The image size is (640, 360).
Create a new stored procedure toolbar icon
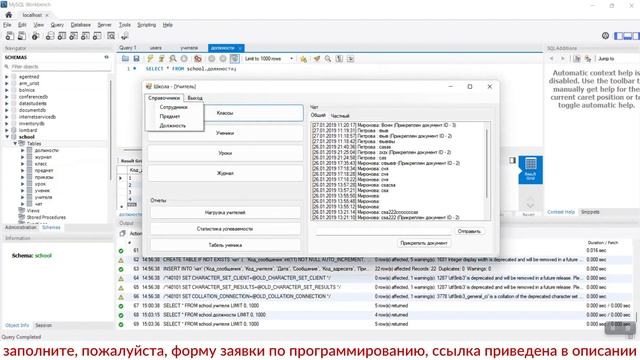click(x=85, y=36)
